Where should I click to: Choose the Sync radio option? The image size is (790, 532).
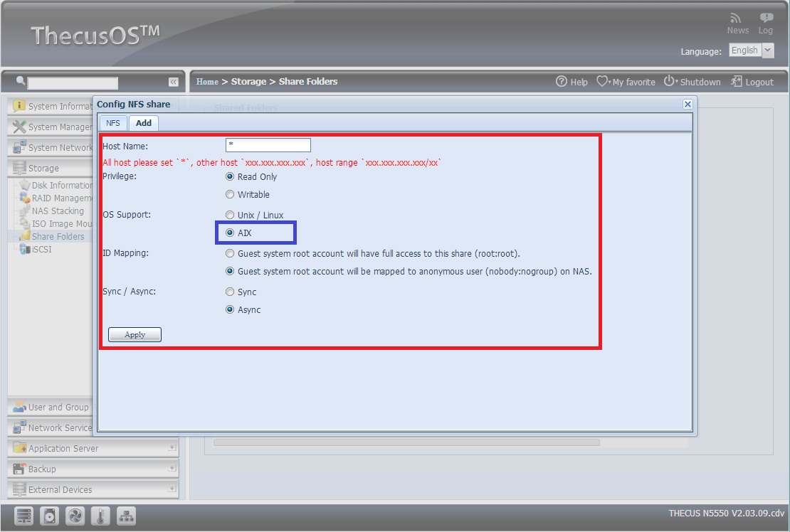click(230, 292)
